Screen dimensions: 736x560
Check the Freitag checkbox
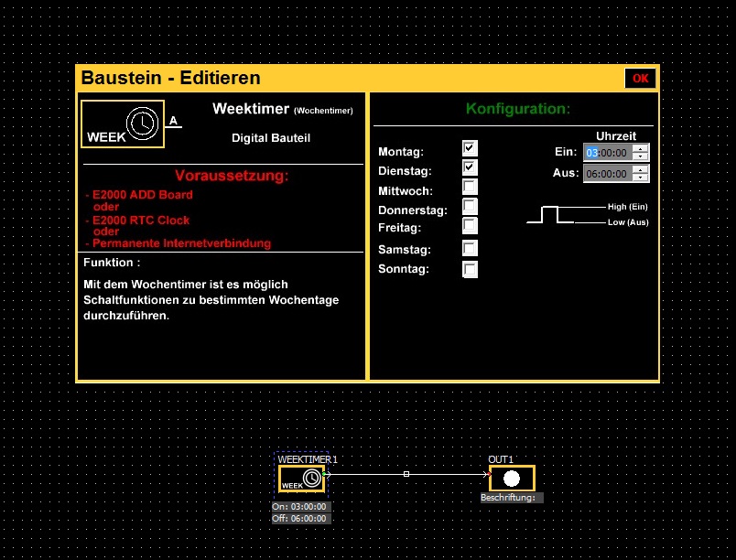point(470,225)
